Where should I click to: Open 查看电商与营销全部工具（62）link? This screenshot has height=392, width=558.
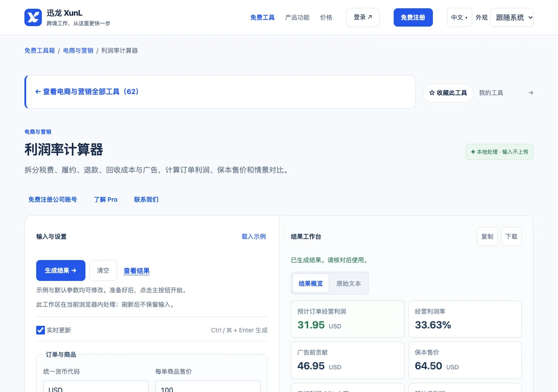pyautogui.click(x=87, y=92)
